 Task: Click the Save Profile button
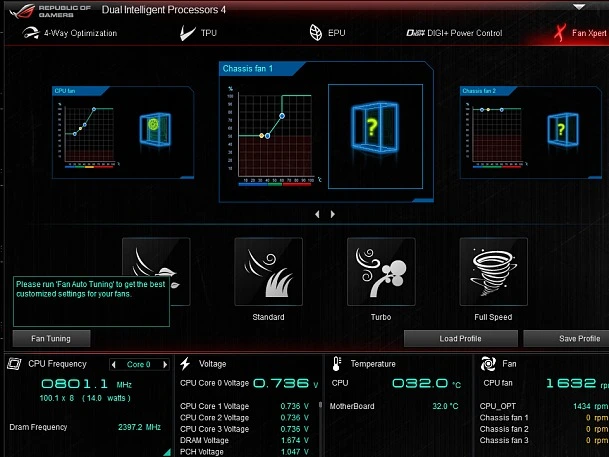pos(566,339)
